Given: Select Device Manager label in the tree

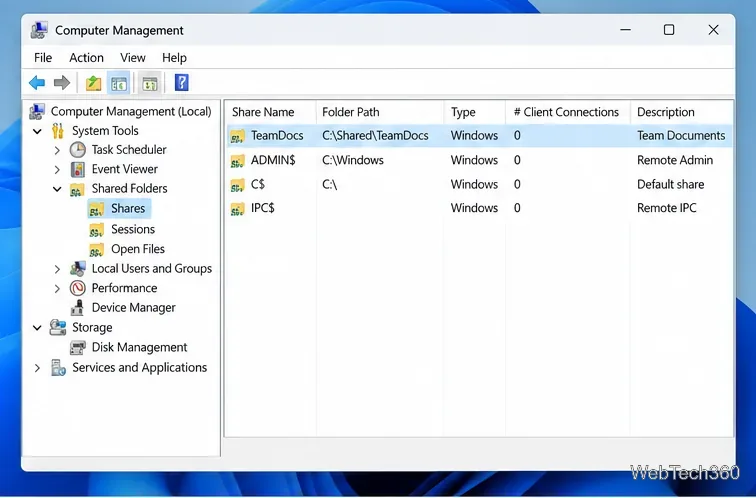Looking at the screenshot, I should [134, 308].
